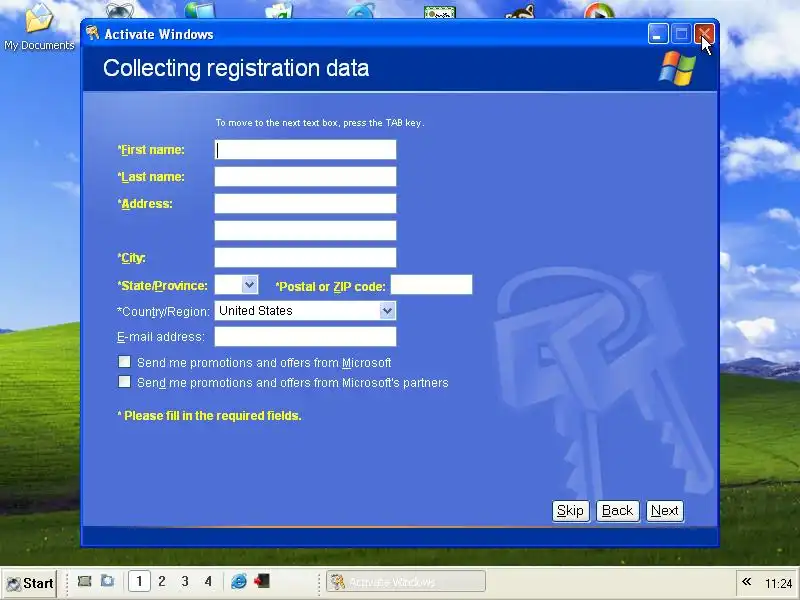Open the Start menu
This screenshot has width=800, height=600.
pos(29,583)
